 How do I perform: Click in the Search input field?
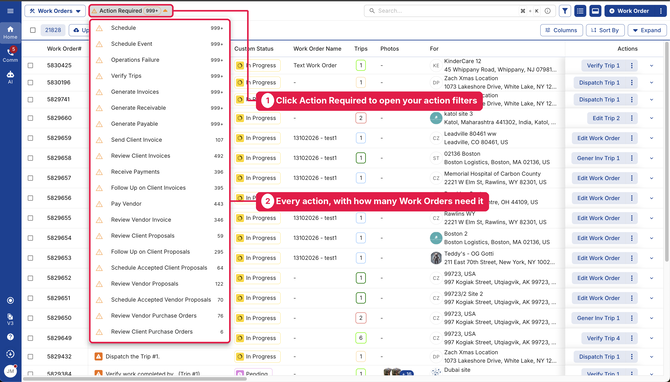[444, 11]
